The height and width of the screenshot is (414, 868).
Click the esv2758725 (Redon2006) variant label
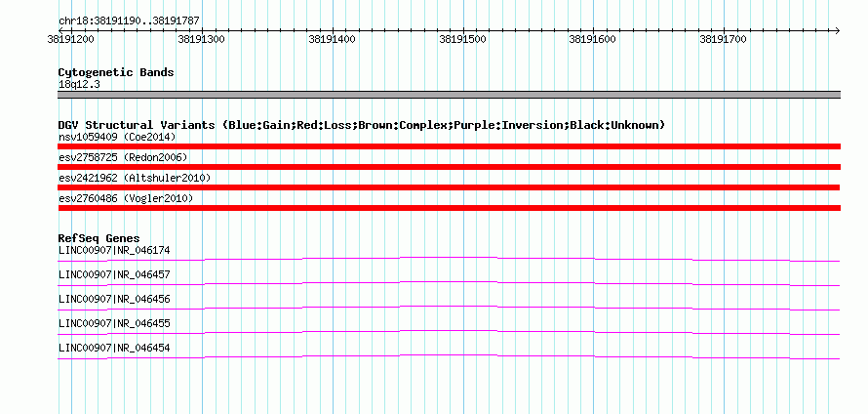[123, 157]
